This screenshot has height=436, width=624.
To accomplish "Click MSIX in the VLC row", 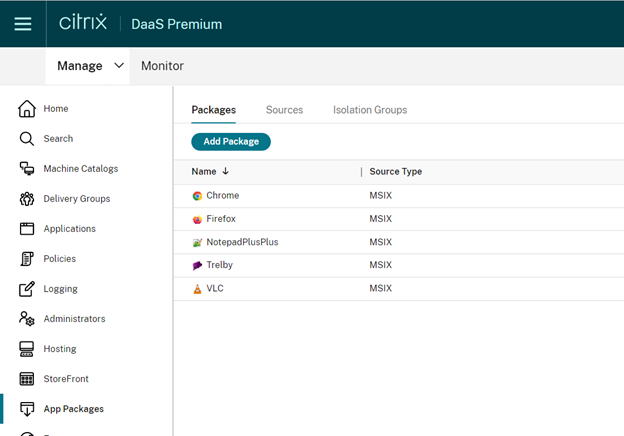I will point(380,288).
